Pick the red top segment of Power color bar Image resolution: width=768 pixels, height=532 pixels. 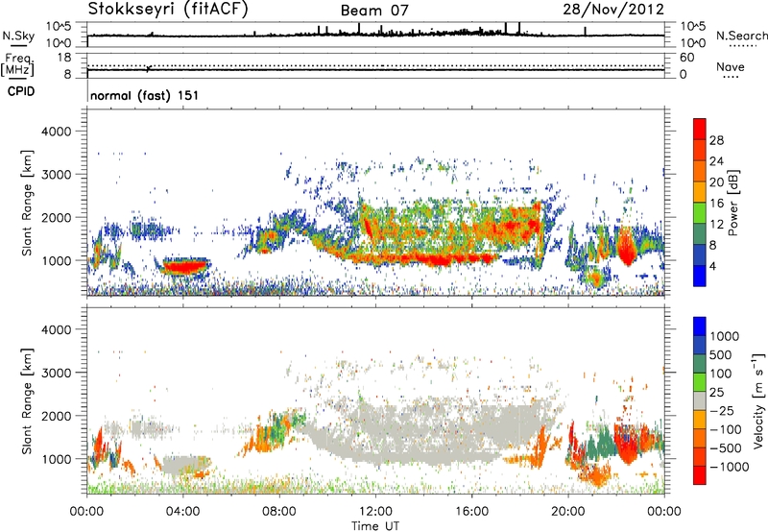click(700, 129)
